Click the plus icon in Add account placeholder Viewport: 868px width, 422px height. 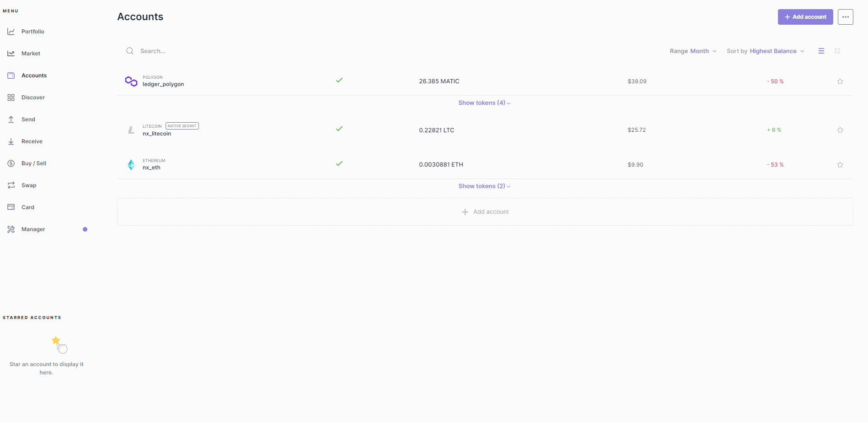pos(465,212)
